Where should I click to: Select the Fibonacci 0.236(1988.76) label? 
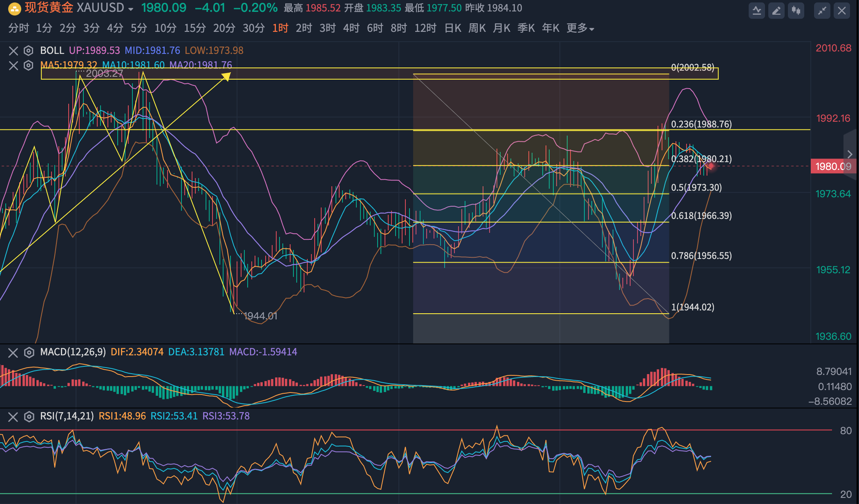pyautogui.click(x=701, y=124)
